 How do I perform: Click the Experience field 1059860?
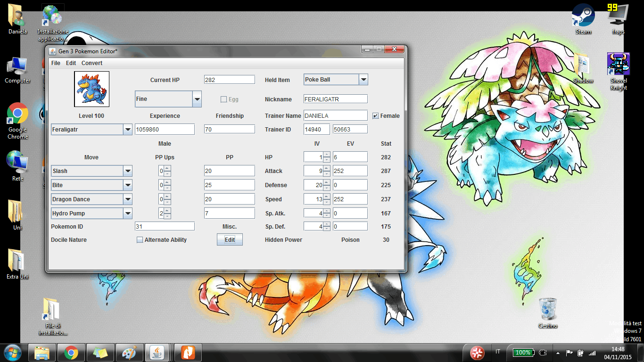click(165, 129)
